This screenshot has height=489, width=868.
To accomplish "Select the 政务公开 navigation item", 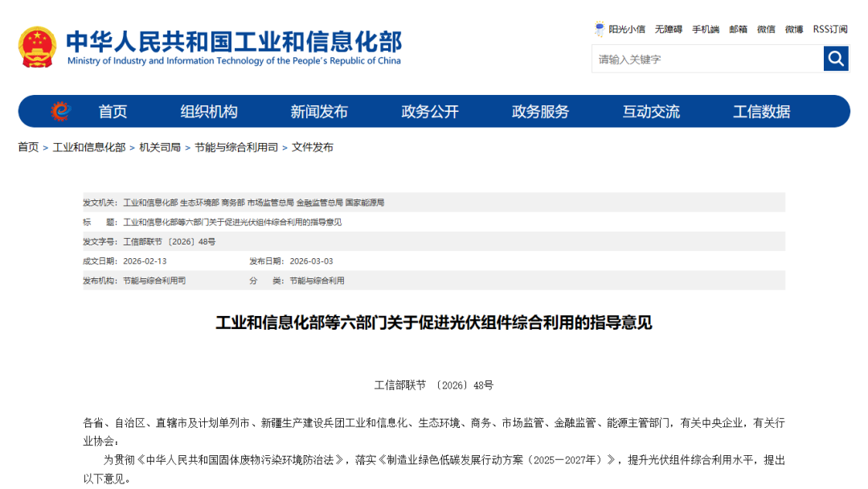I will click(431, 111).
